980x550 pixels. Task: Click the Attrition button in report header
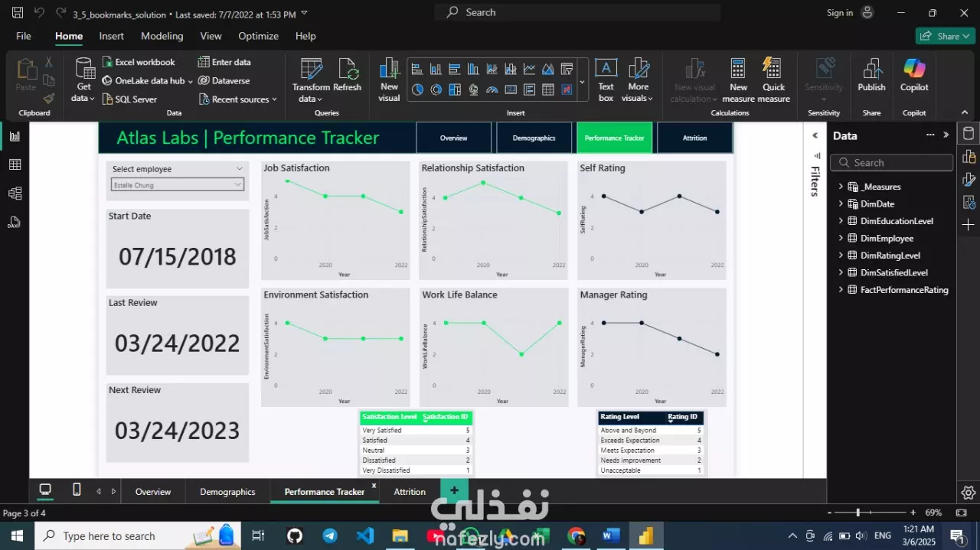pyautogui.click(x=694, y=138)
